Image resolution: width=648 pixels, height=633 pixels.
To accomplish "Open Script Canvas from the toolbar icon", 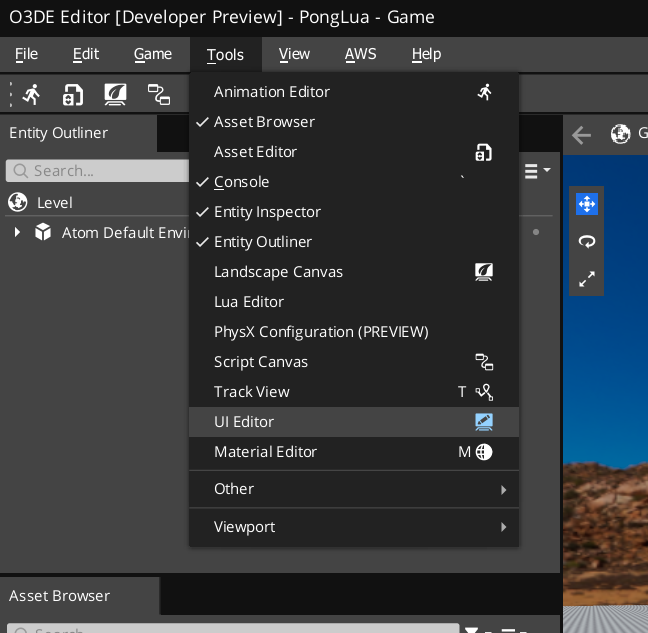I will 159,94.
